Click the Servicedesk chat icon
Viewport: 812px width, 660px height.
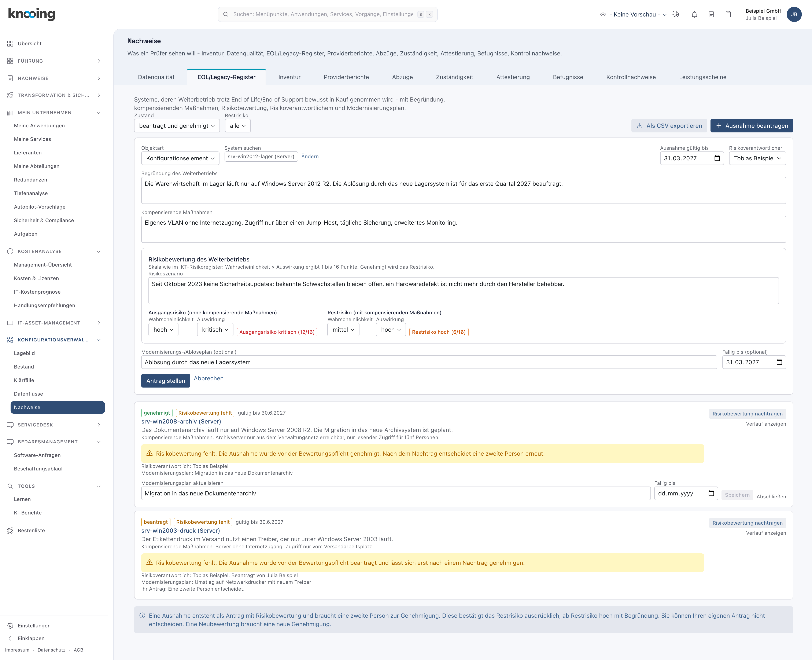[10, 425]
